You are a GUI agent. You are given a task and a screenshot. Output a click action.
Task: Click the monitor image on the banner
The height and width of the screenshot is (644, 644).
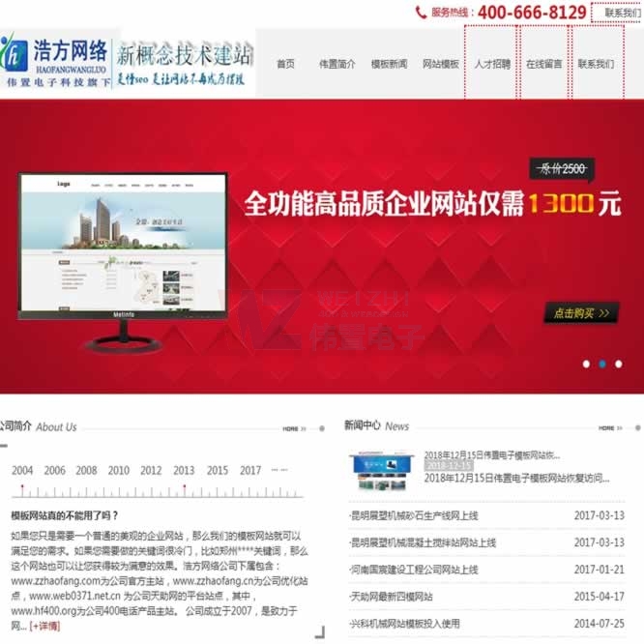point(123,251)
